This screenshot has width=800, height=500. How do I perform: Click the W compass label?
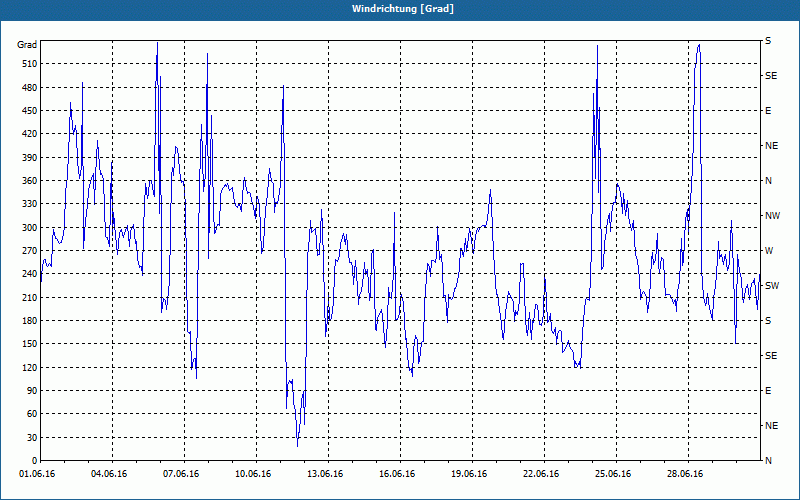[x=769, y=251]
